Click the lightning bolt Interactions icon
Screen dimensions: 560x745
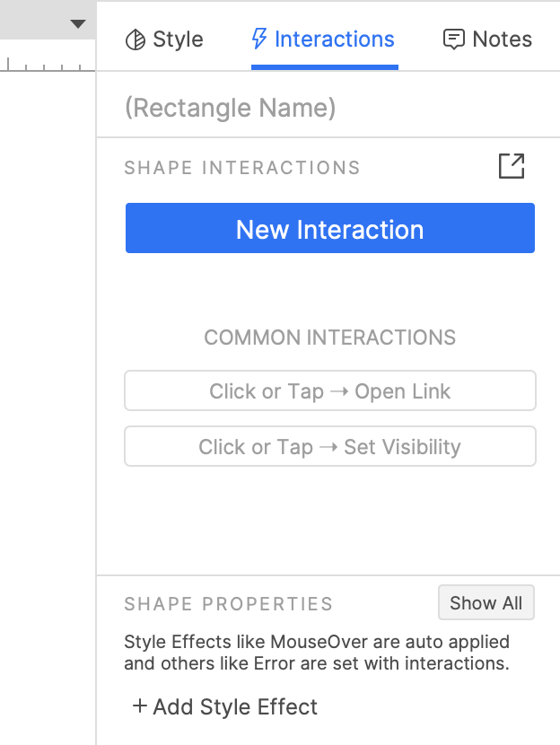pyautogui.click(x=259, y=39)
